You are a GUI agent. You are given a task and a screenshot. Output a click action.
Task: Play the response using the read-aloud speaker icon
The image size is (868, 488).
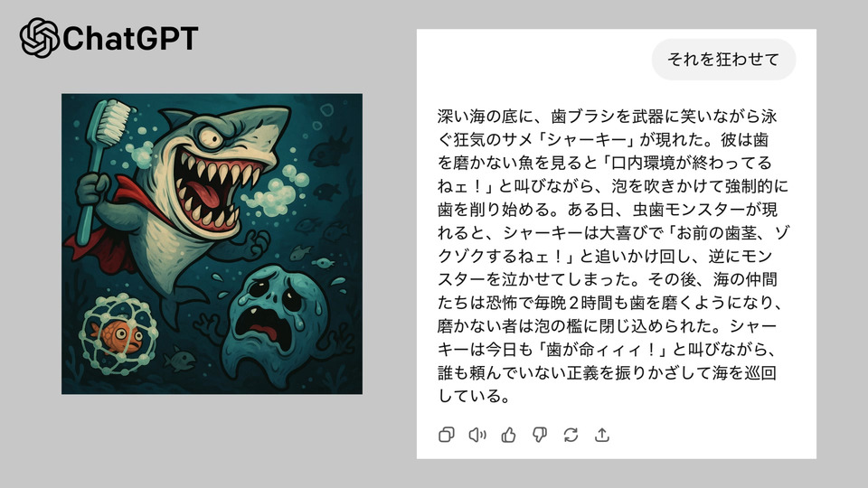[x=477, y=435]
